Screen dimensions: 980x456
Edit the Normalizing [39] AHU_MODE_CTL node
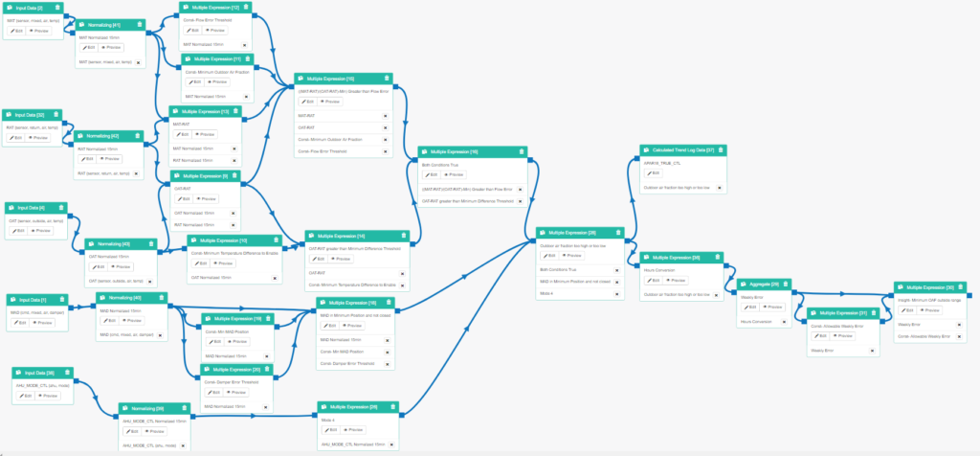click(x=132, y=432)
